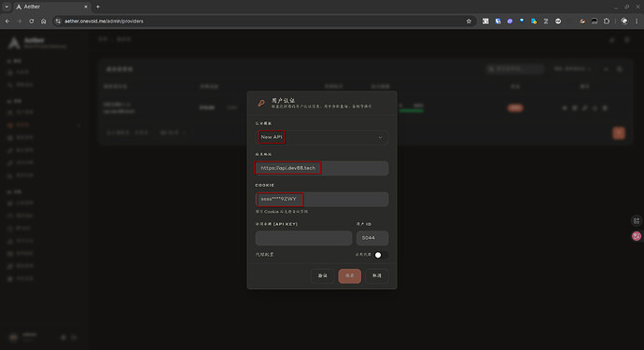
Task: Focus the COOKIE input field
Action: tap(322, 199)
